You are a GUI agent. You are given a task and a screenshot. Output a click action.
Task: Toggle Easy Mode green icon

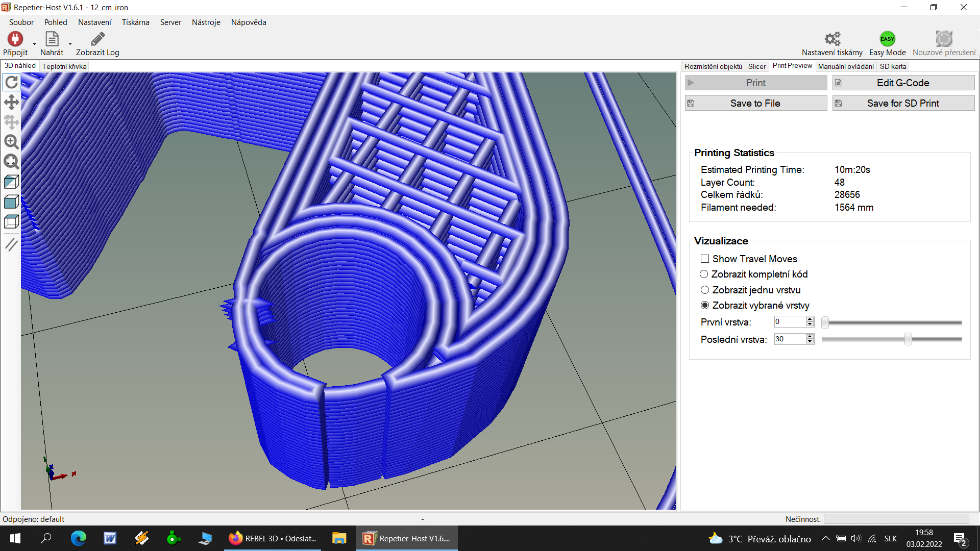(887, 39)
